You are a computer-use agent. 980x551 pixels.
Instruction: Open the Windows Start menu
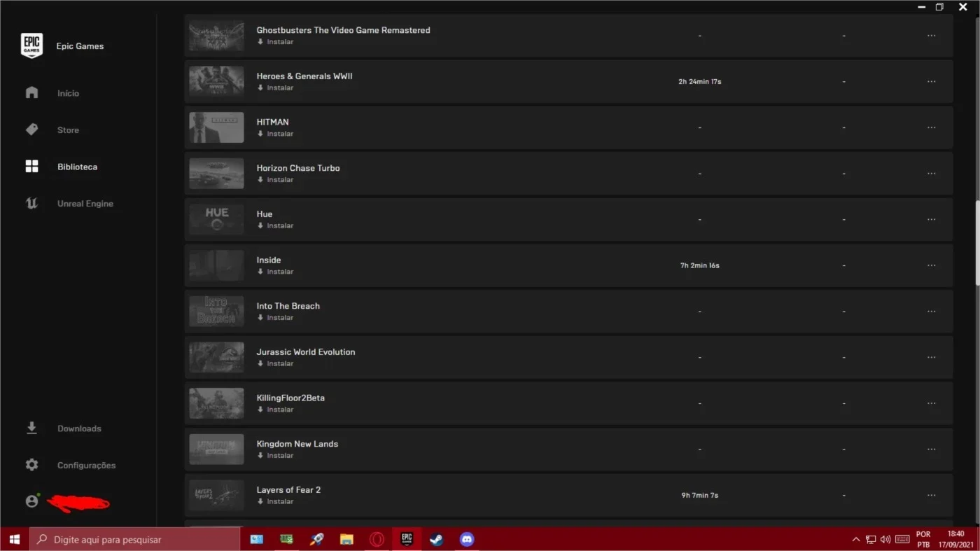[14, 539]
